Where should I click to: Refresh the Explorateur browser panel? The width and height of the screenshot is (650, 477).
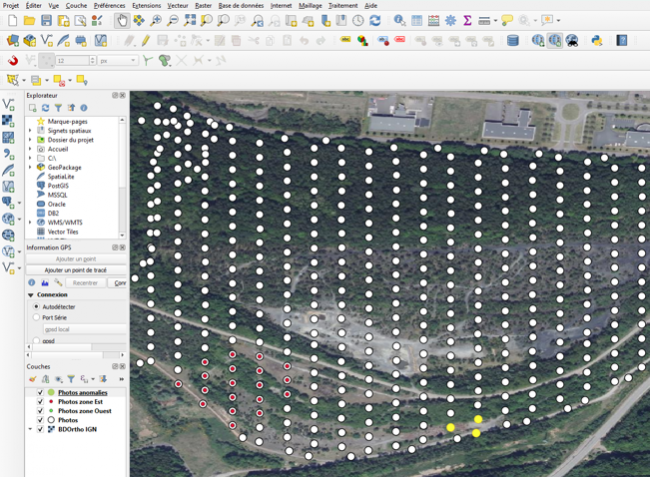(x=46, y=108)
